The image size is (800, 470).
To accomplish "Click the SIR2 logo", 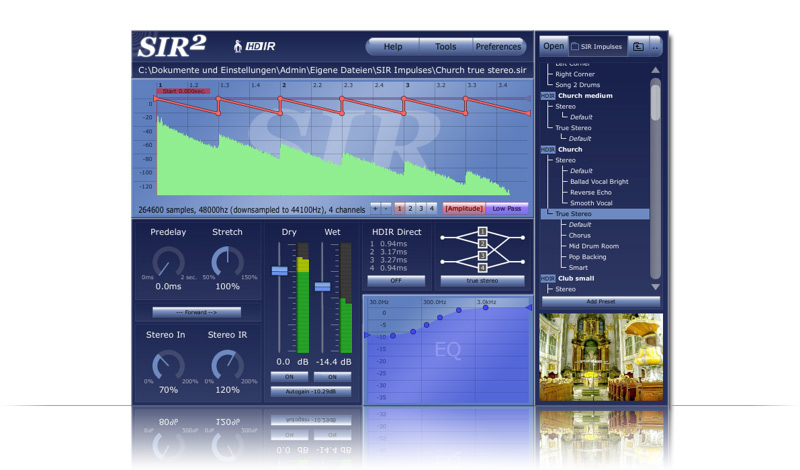I will click(x=172, y=46).
